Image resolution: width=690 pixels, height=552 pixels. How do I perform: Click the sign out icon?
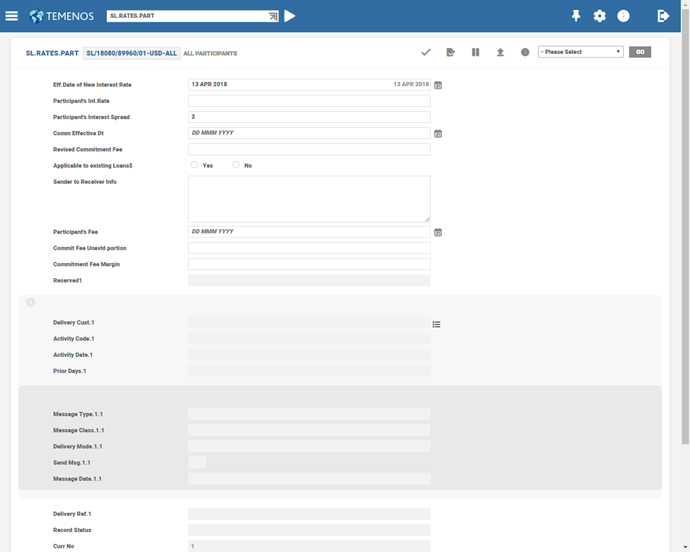[x=662, y=16]
